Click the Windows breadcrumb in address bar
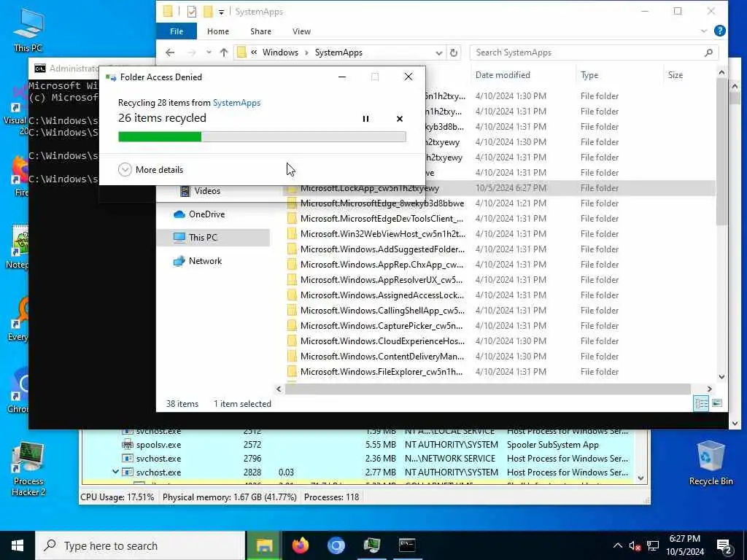 tap(280, 52)
